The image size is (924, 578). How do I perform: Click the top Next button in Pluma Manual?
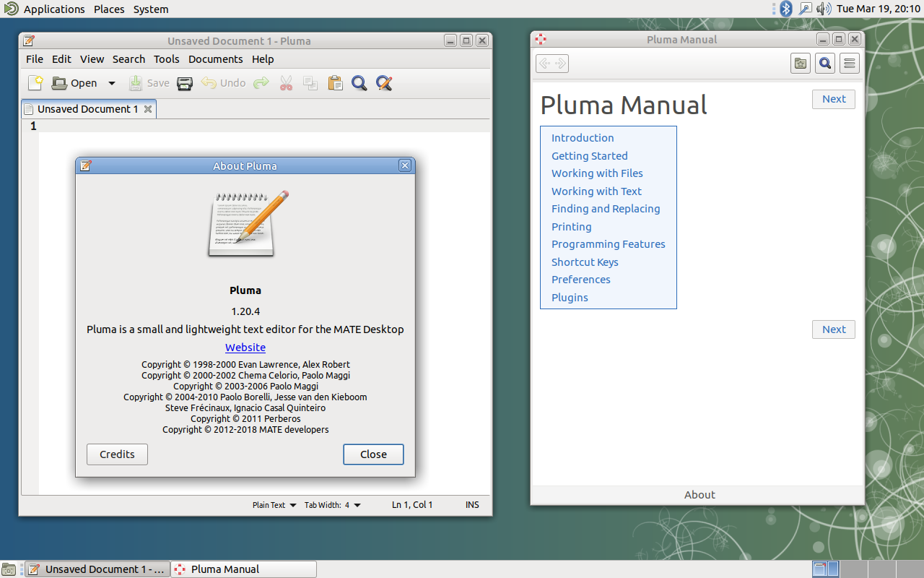834,99
